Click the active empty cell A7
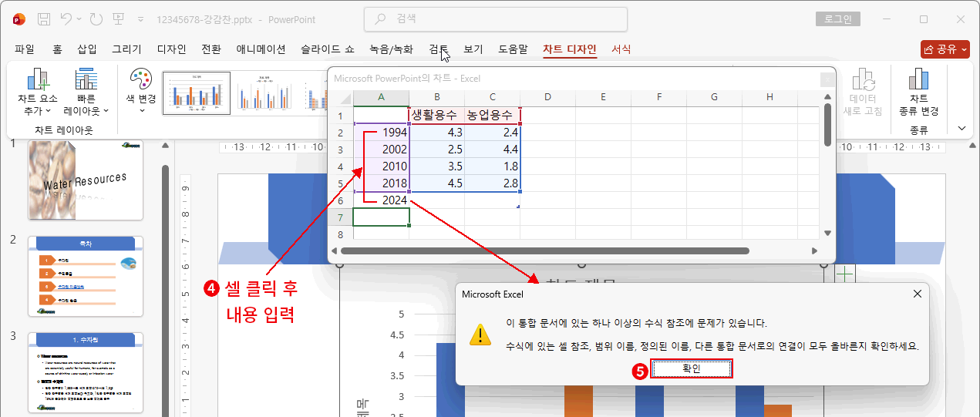This screenshot has height=417, width=980. (381, 217)
